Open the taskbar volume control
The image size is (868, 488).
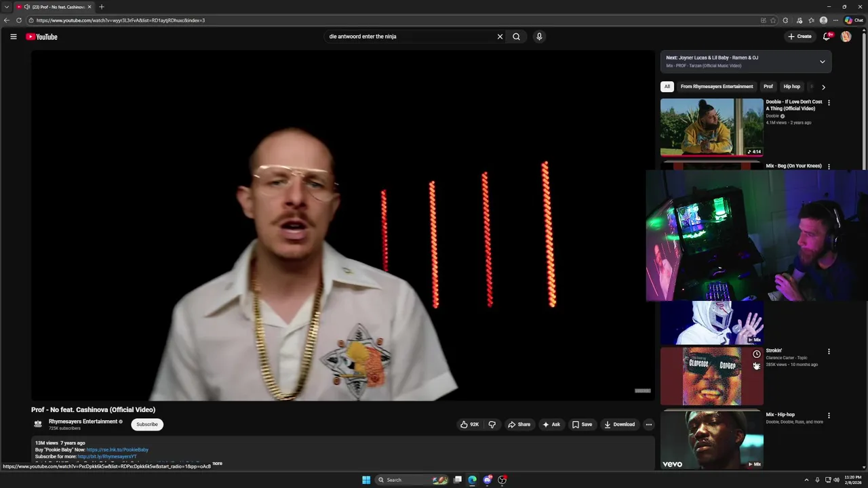coord(836,480)
